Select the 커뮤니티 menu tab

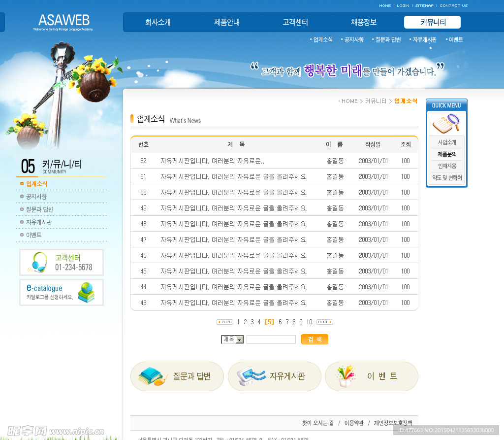[432, 22]
